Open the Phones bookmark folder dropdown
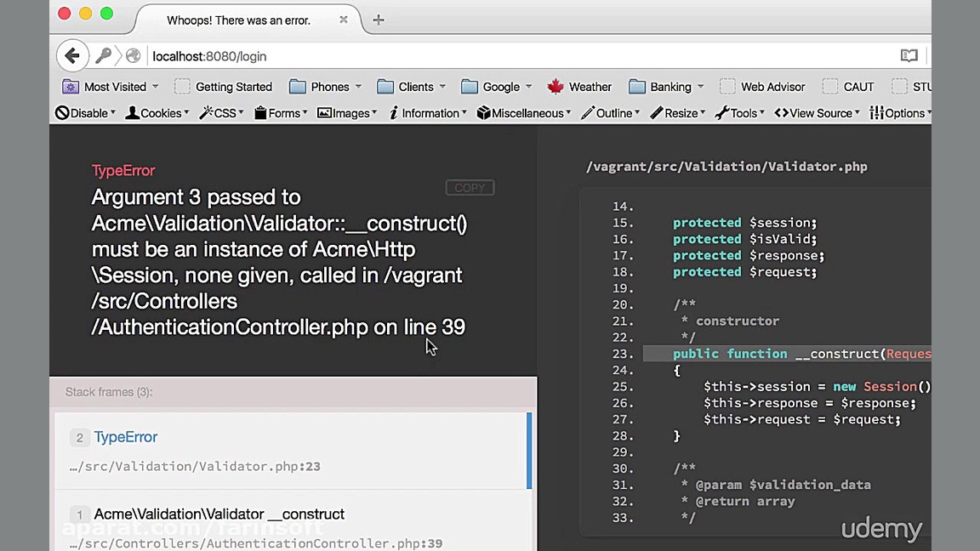This screenshot has height=551, width=980. pyautogui.click(x=358, y=87)
